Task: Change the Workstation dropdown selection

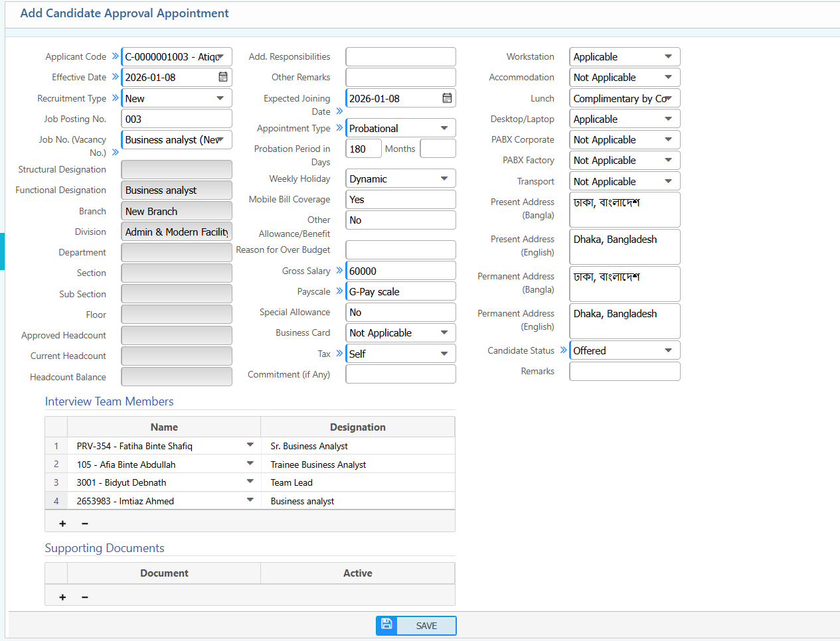Action: pyautogui.click(x=668, y=56)
